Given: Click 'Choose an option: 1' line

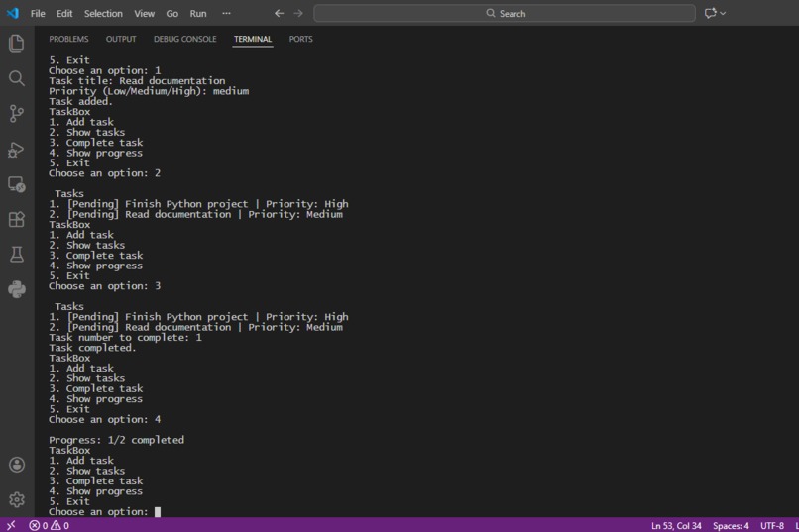Looking at the screenshot, I should [x=104, y=70].
